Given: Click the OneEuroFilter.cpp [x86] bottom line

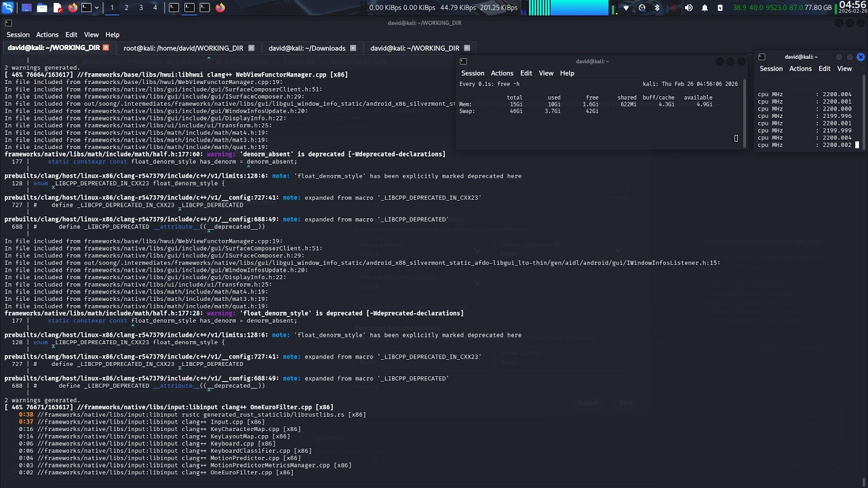Looking at the screenshot, I should pos(165,472).
